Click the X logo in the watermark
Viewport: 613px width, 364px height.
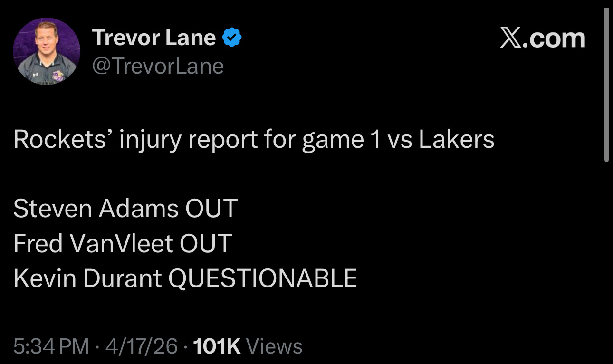[511, 38]
